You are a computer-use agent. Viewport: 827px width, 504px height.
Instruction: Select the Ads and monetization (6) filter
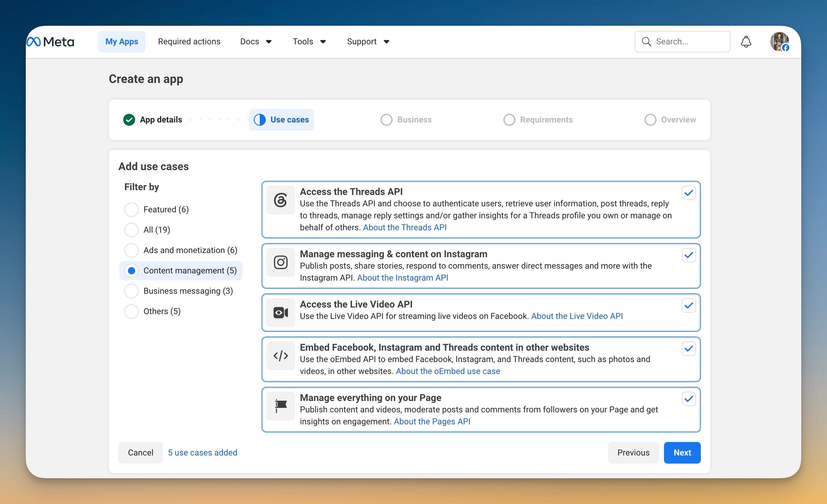click(131, 250)
